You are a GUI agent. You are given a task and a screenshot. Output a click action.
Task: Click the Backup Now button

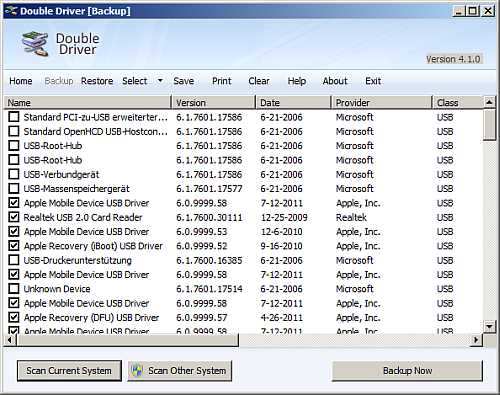click(x=407, y=371)
